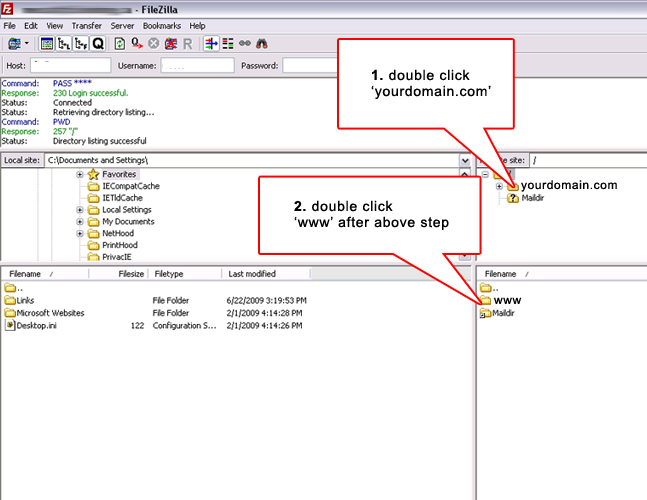The width and height of the screenshot is (647, 500).
Task: Open the File menu
Action: tap(9, 26)
